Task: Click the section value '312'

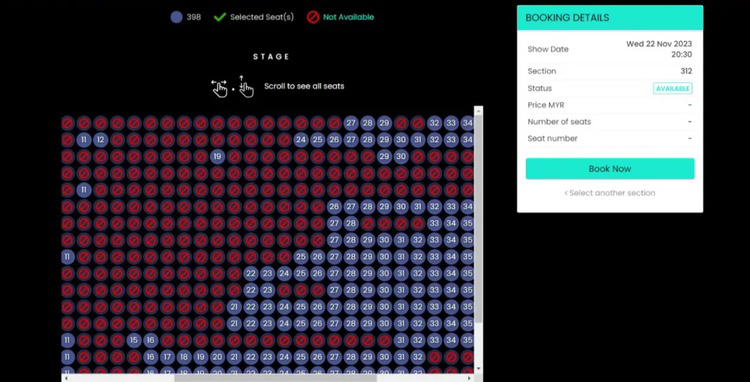Action: click(686, 71)
